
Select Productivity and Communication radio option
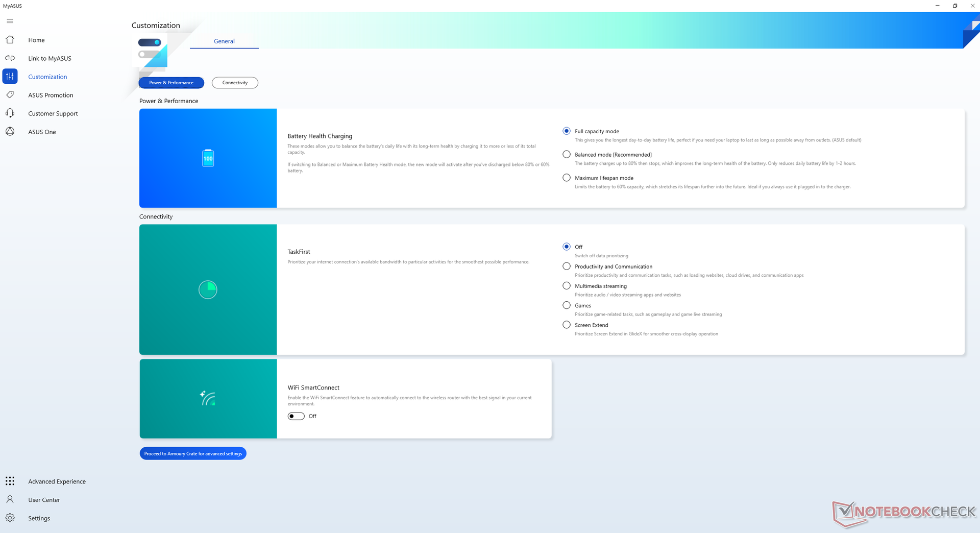(x=567, y=266)
